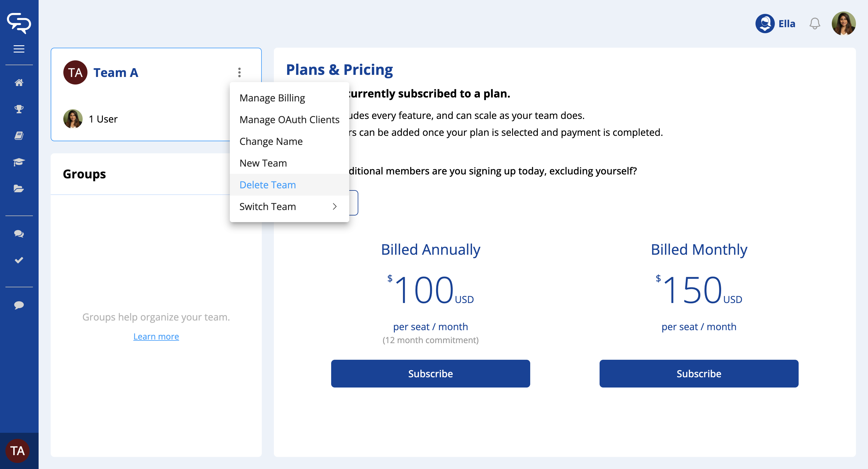Open Team A three-dot options menu
This screenshot has height=469, width=868.
239,72
